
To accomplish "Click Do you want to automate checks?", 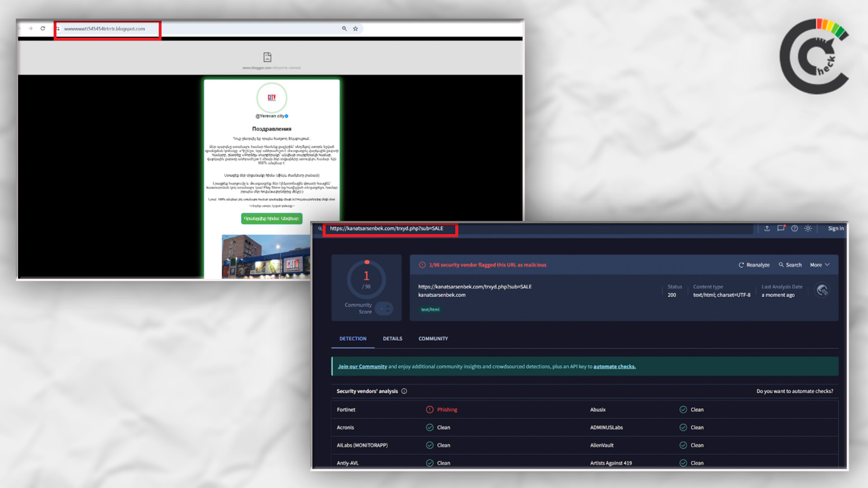I will point(795,391).
